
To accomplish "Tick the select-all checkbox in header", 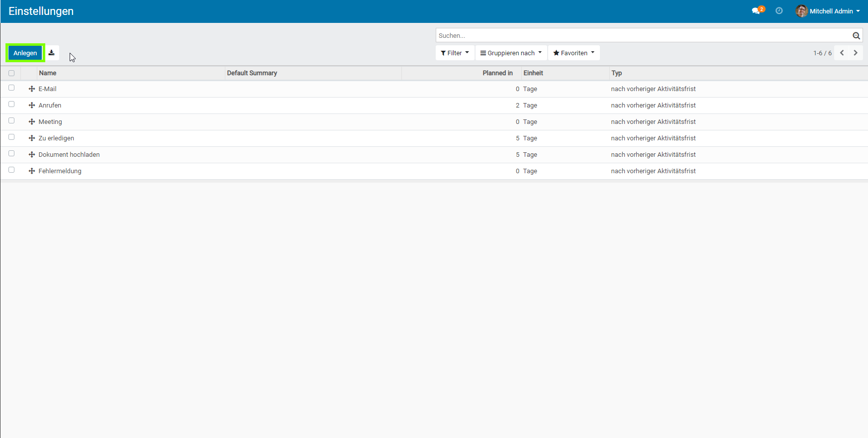I will coord(11,73).
